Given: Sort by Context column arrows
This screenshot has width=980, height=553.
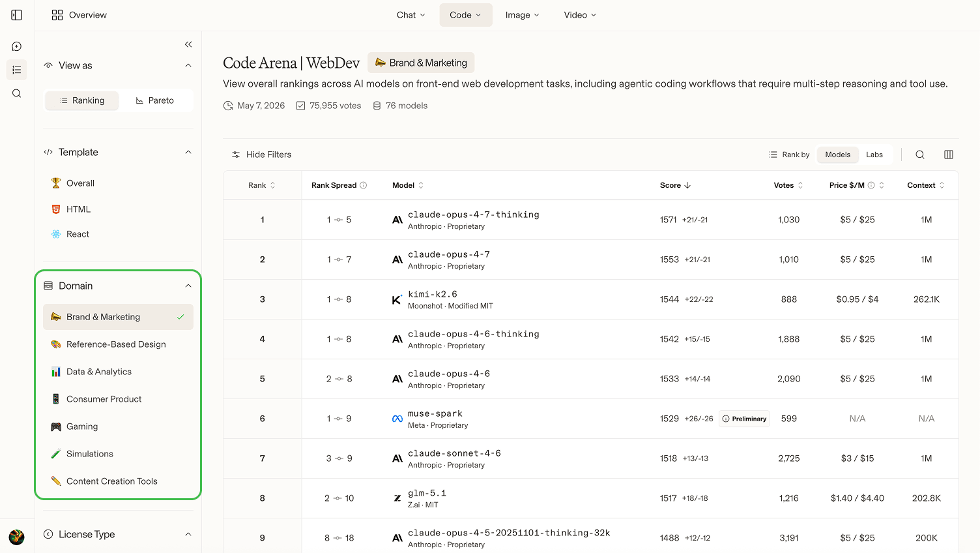Looking at the screenshot, I should pyautogui.click(x=942, y=185).
